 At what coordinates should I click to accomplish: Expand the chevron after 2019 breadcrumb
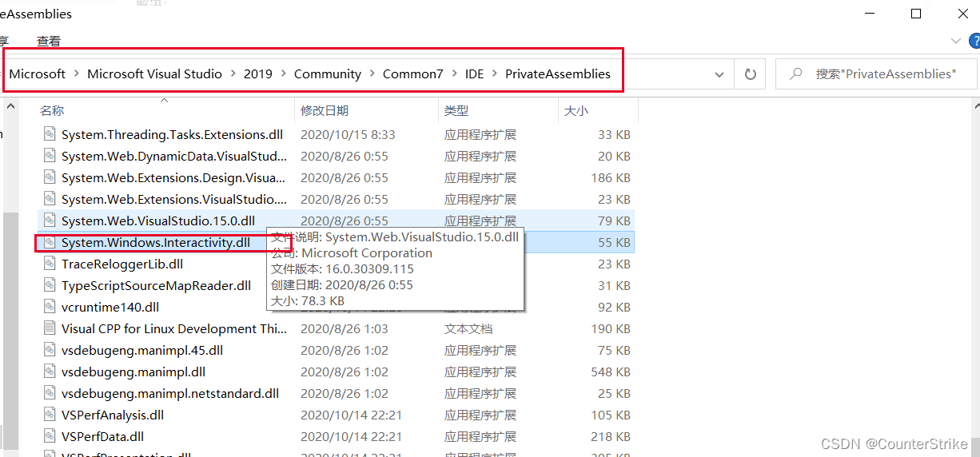(284, 74)
